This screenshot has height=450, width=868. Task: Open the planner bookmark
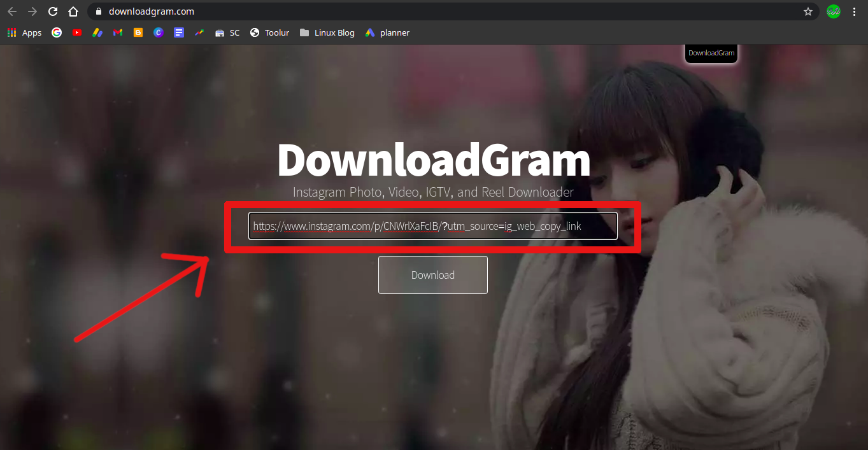point(387,32)
